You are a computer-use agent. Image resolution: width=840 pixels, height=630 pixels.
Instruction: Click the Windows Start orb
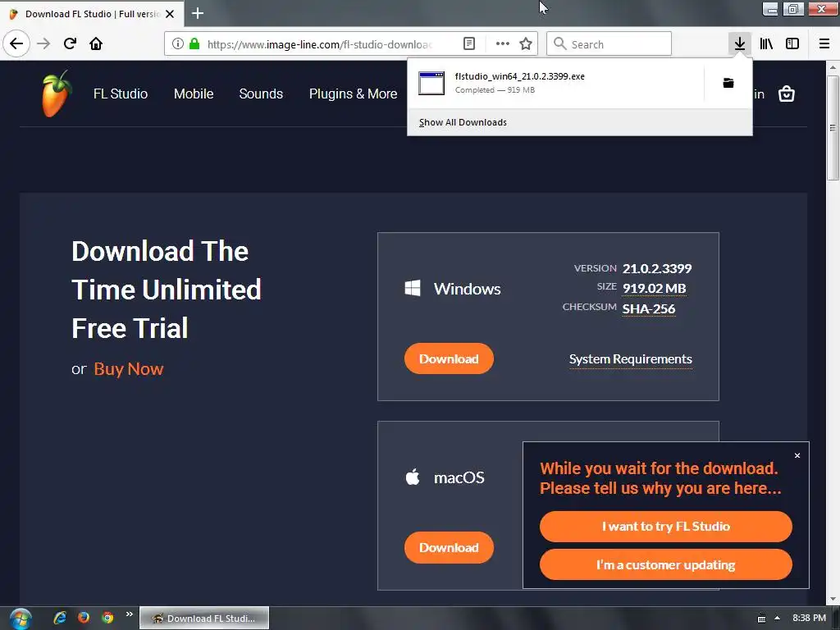coord(20,619)
